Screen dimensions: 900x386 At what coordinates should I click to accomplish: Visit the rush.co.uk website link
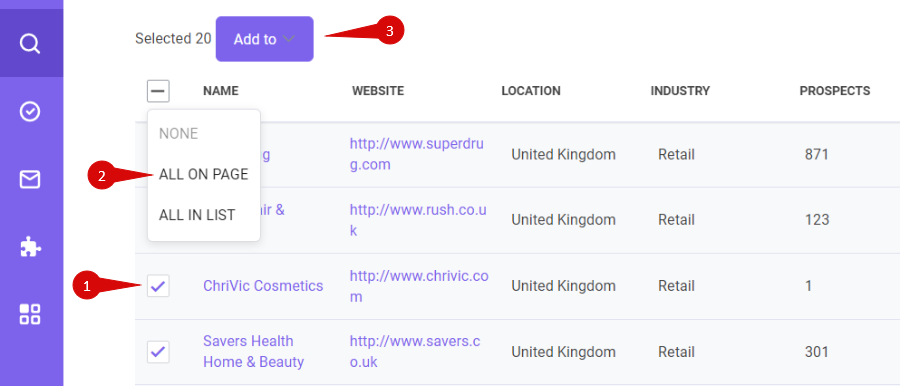click(418, 220)
